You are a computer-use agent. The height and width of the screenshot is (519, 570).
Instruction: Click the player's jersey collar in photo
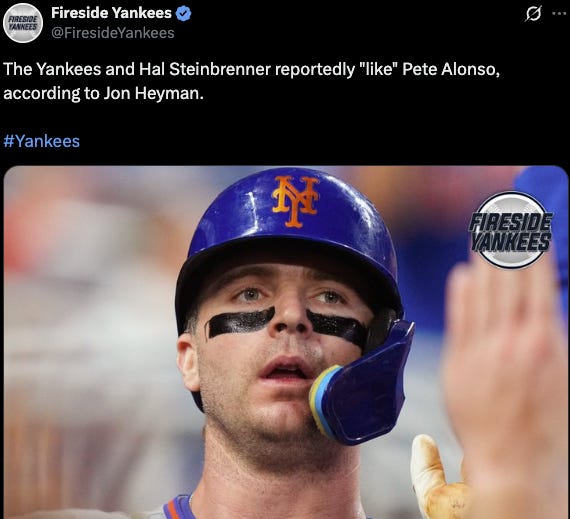pos(178,507)
